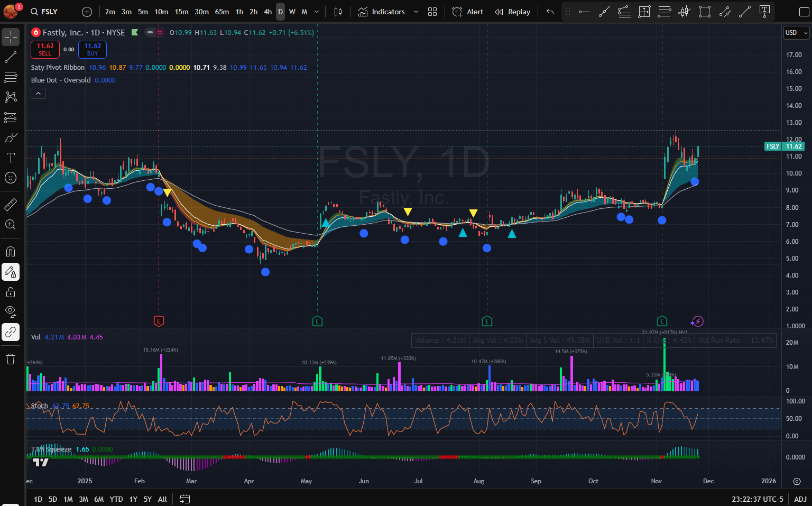
Task: Click the TradingView logo on the chart
Action: point(41,463)
